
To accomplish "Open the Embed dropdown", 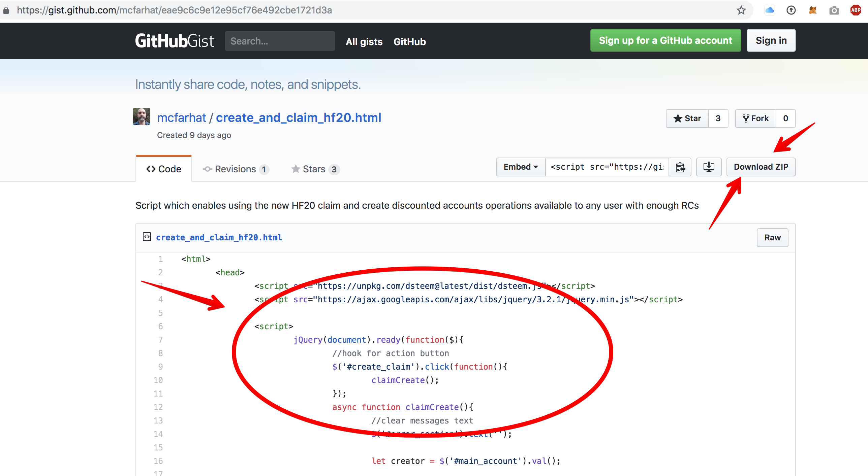I will pos(521,167).
